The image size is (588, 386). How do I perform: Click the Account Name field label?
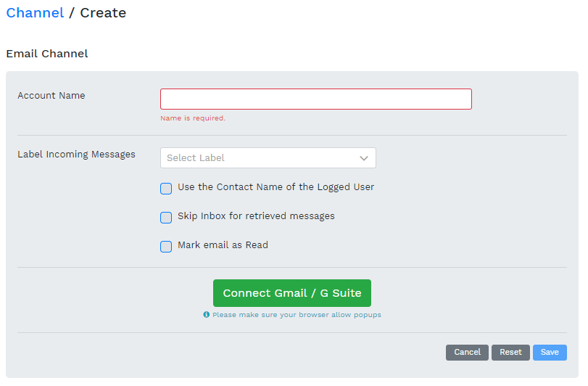coord(51,96)
